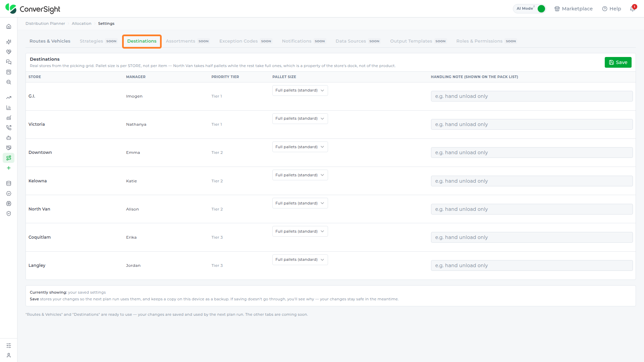The image size is (644, 362).
Task: Expand pallet size dropdown for North Van
Action: [300, 203]
